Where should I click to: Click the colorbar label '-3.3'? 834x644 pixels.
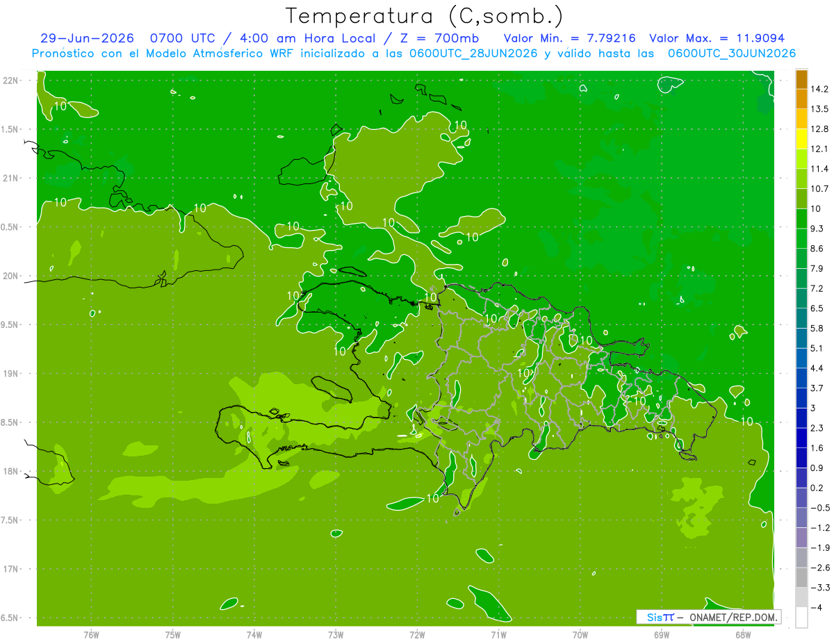(x=820, y=588)
